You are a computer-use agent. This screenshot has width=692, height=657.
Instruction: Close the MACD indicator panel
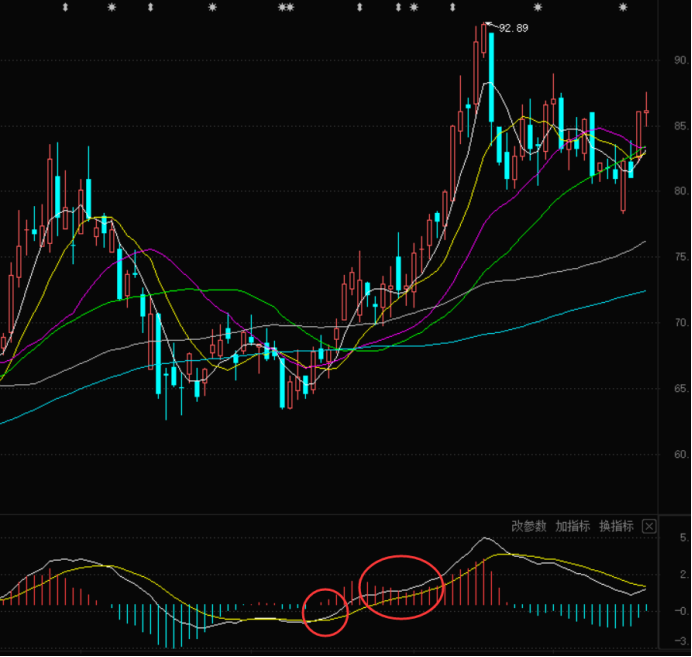coord(649,526)
